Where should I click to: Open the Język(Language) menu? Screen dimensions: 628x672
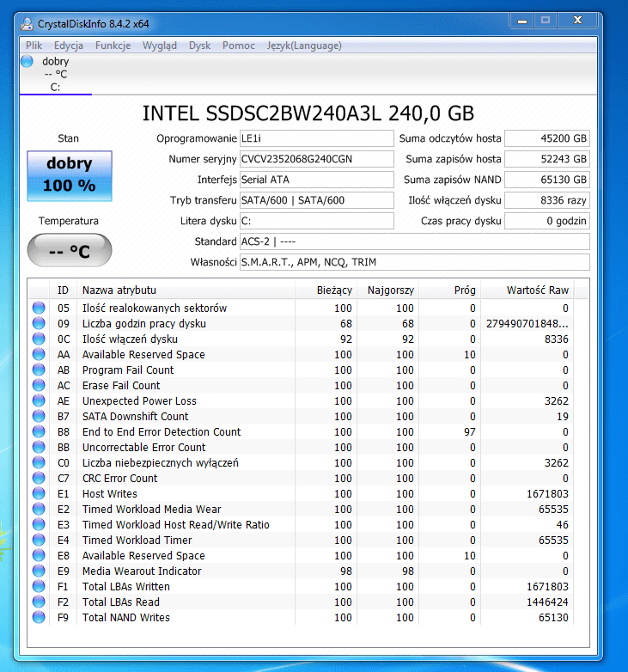click(303, 46)
